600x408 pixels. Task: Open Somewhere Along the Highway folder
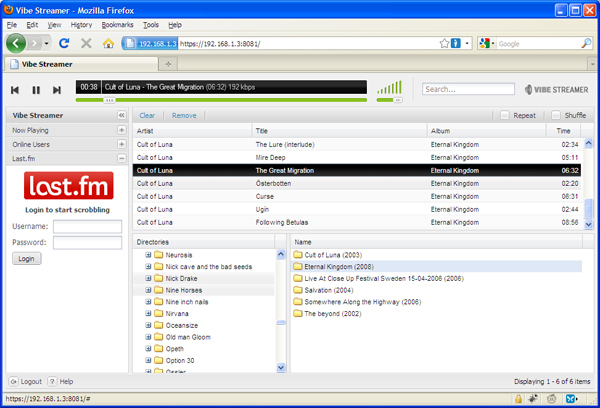(x=357, y=302)
